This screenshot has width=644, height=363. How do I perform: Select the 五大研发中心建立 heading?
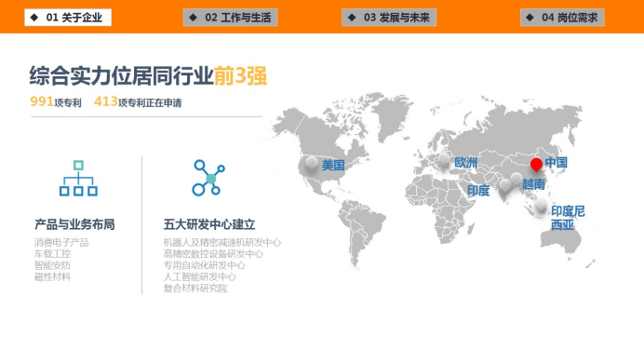click(209, 224)
